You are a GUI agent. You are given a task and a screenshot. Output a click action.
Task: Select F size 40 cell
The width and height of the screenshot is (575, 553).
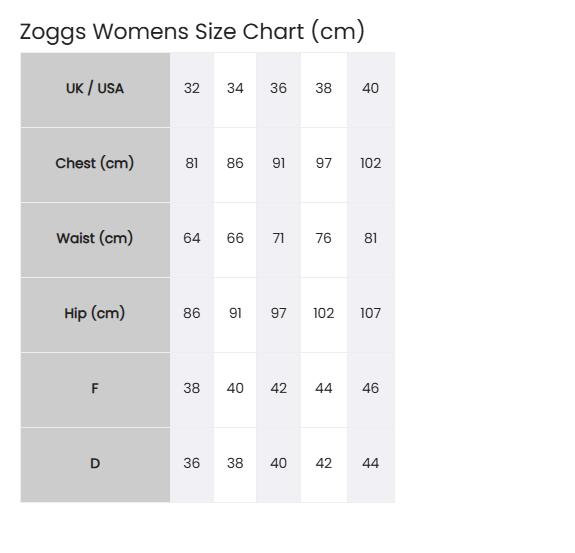(x=235, y=390)
